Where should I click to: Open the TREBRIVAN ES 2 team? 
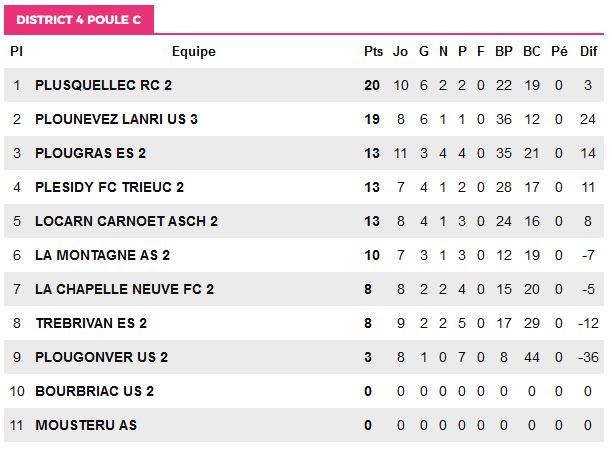91,323
